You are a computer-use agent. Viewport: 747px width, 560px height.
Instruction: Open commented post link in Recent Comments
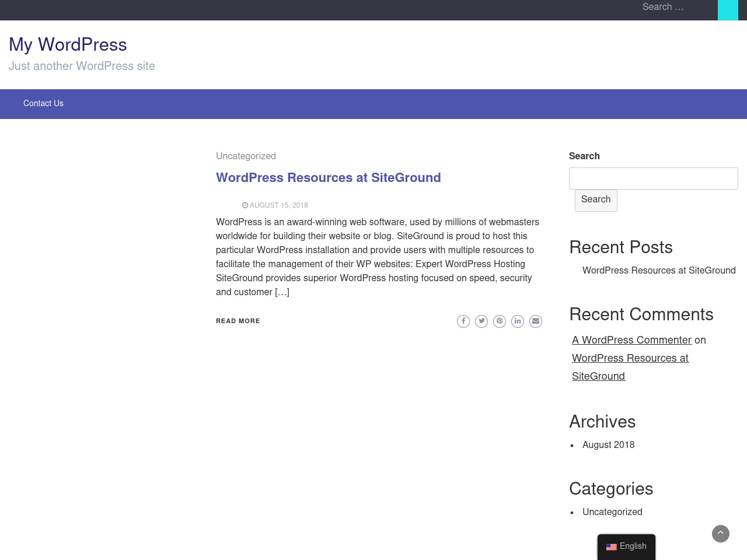[630, 367]
